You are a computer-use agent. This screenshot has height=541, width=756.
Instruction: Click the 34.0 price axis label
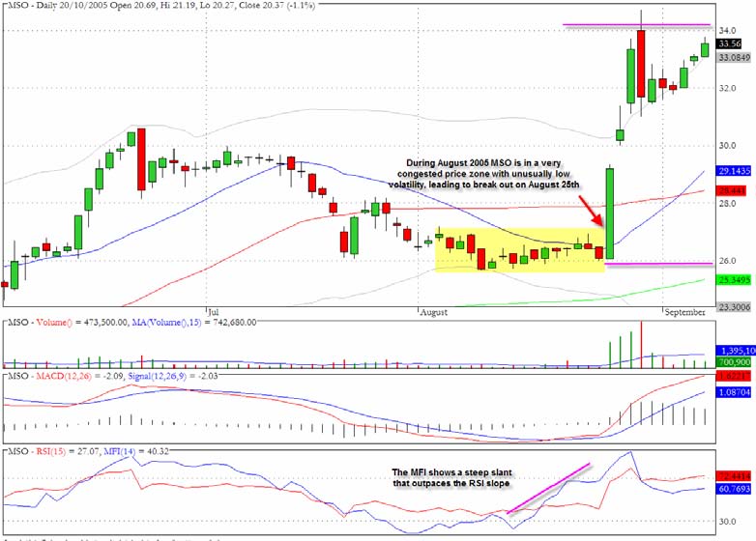tap(728, 30)
